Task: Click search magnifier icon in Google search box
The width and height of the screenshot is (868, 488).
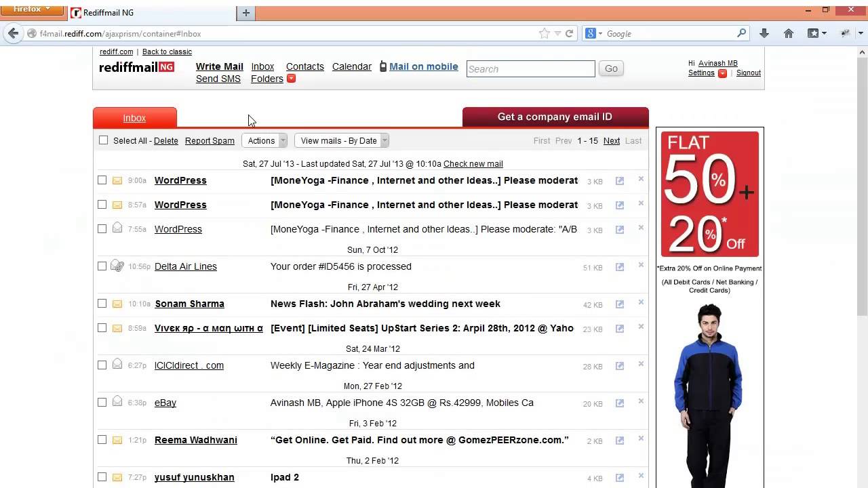Action: pos(741,33)
